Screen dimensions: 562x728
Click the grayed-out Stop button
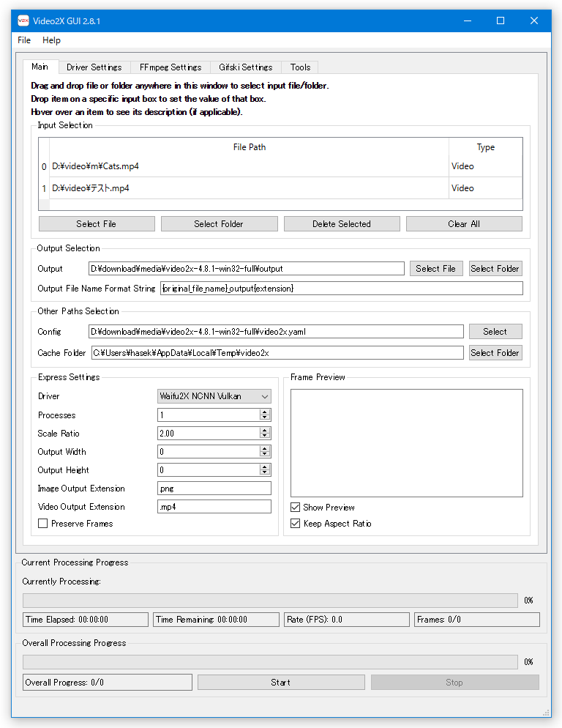[455, 683]
